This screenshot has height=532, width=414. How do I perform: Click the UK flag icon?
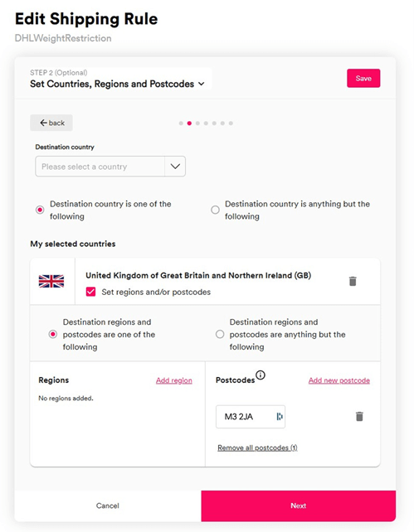51,281
